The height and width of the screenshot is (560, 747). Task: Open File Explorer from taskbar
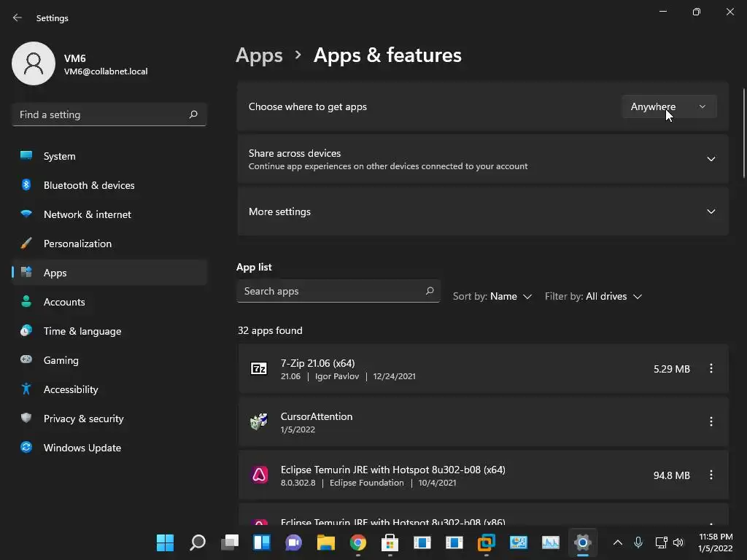point(326,542)
